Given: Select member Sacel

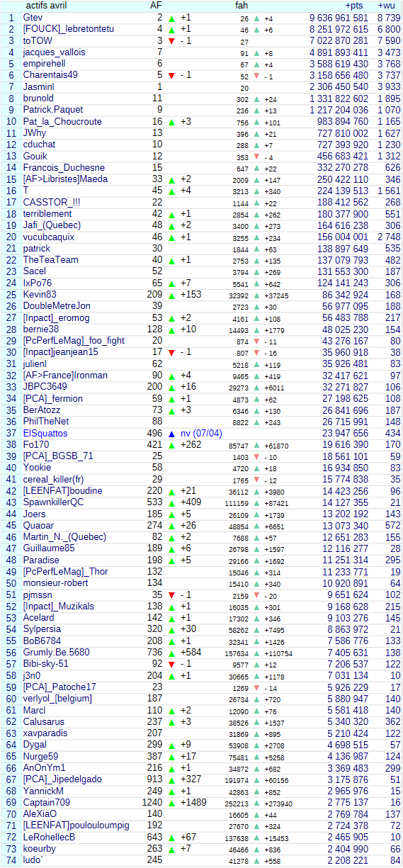Looking at the screenshot, I should pyautogui.click(x=34, y=271).
